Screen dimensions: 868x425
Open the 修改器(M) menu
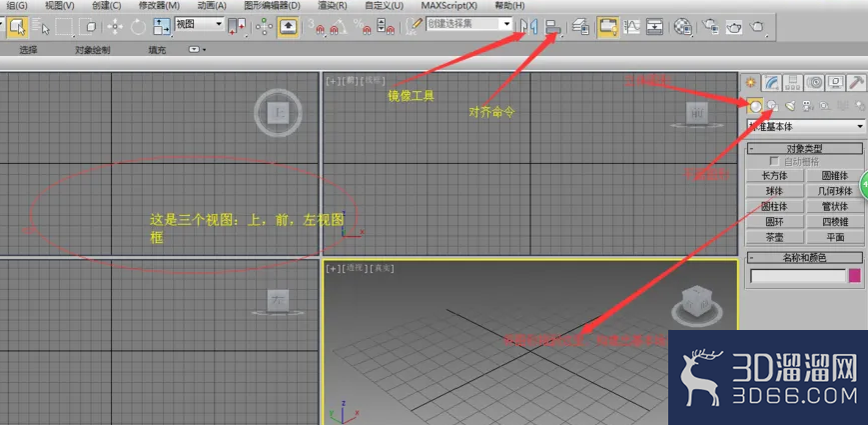159,6
